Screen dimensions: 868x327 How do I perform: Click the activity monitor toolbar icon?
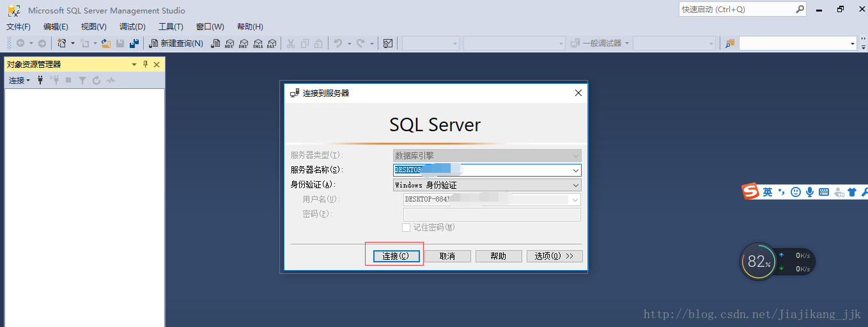[388, 44]
